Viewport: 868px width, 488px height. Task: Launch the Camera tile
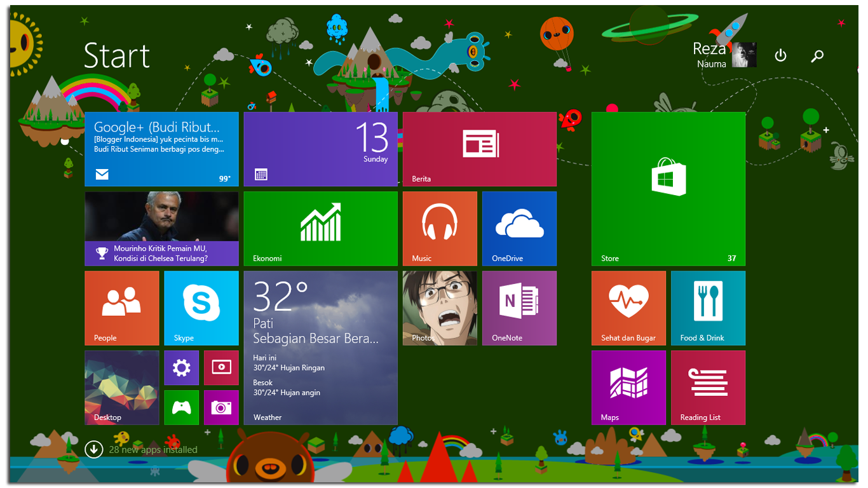click(221, 407)
